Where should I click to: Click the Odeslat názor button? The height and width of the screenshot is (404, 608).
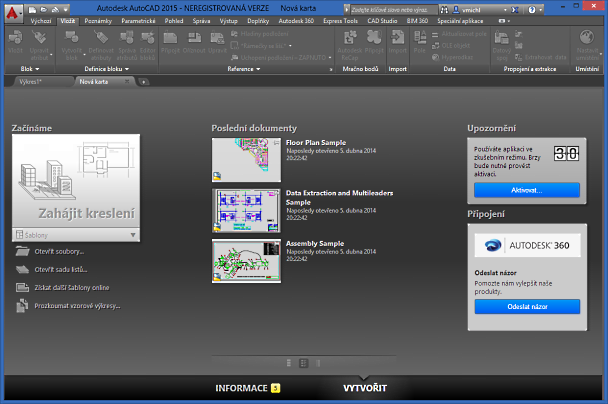pos(527,306)
